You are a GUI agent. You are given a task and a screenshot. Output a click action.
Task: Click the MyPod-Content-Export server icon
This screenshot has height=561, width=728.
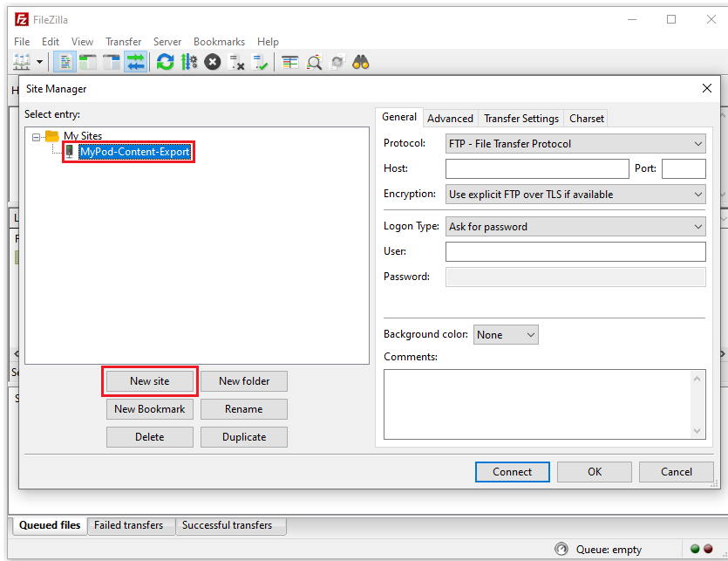pos(70,152)
